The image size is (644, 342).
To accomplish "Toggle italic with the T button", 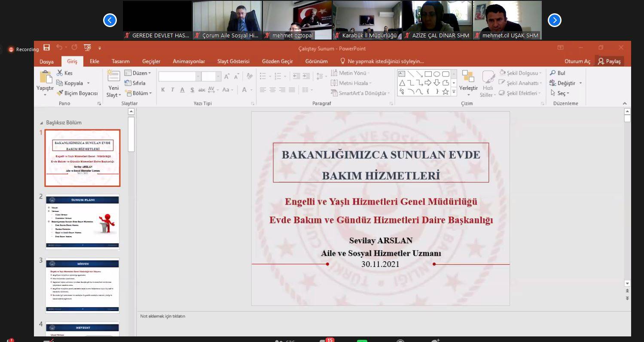I will (x=172, y=90).
